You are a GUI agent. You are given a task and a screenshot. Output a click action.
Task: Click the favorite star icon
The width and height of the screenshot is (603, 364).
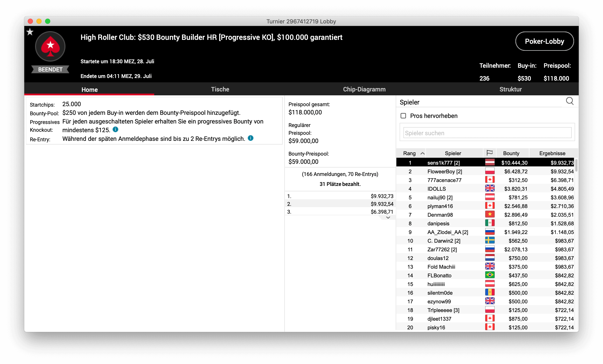[30, 32]
